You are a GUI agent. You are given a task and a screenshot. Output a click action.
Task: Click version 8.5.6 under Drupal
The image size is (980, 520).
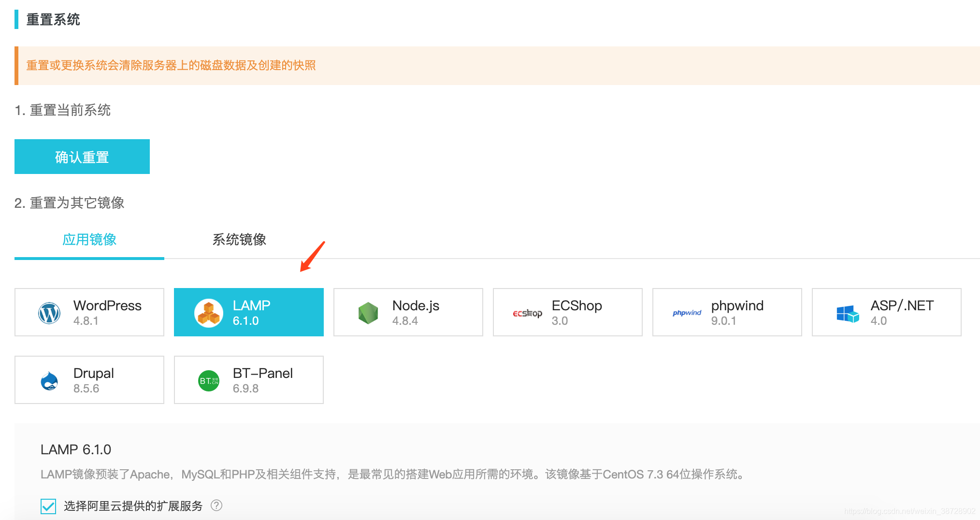[86, 389]
